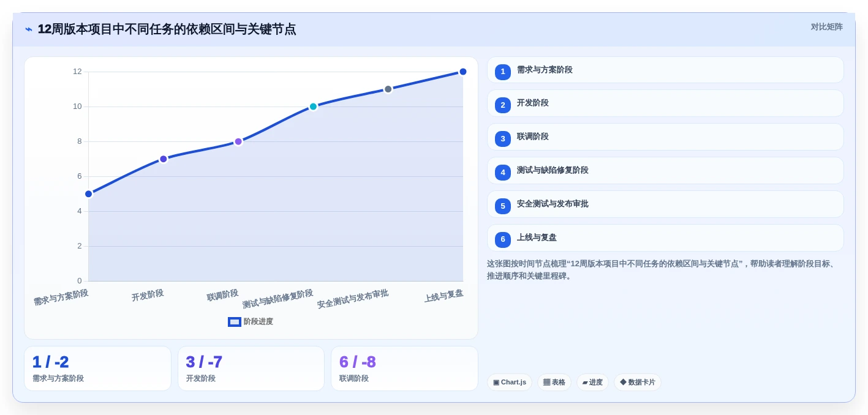Click the gray data point for 安全测试与发布审批

coord(388,89)
